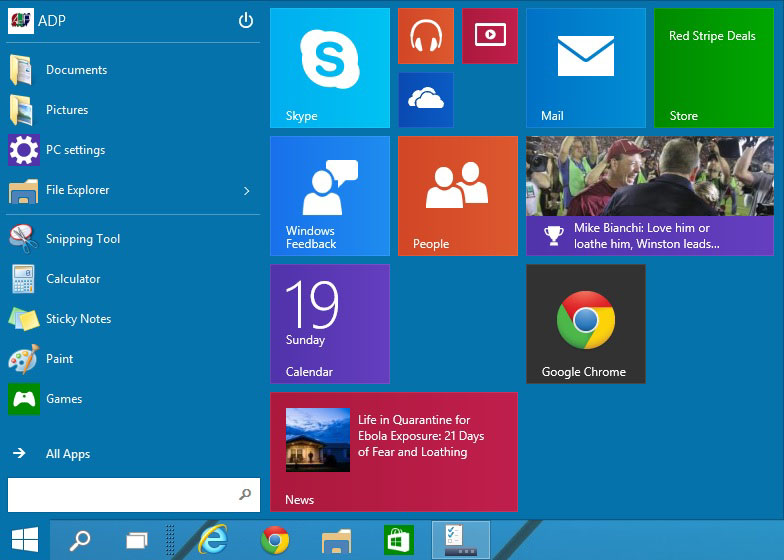Image resolution: width=784 pixels, height=560 pixels.
Task: Launch Internet Explorer from the taskbar
Action: point(214,540)
